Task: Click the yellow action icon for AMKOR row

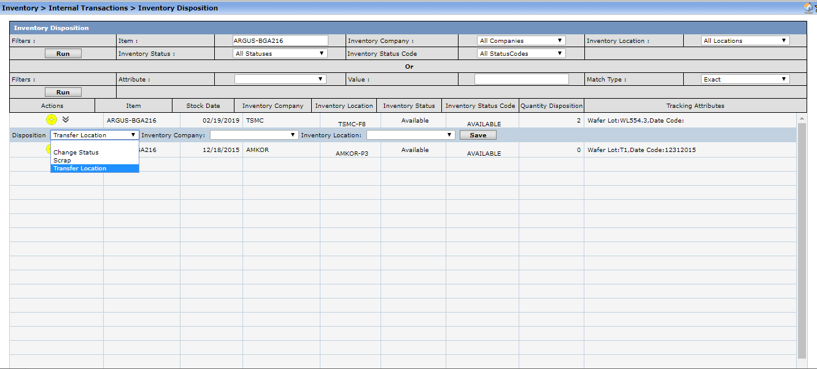Action: coord(49,150)
